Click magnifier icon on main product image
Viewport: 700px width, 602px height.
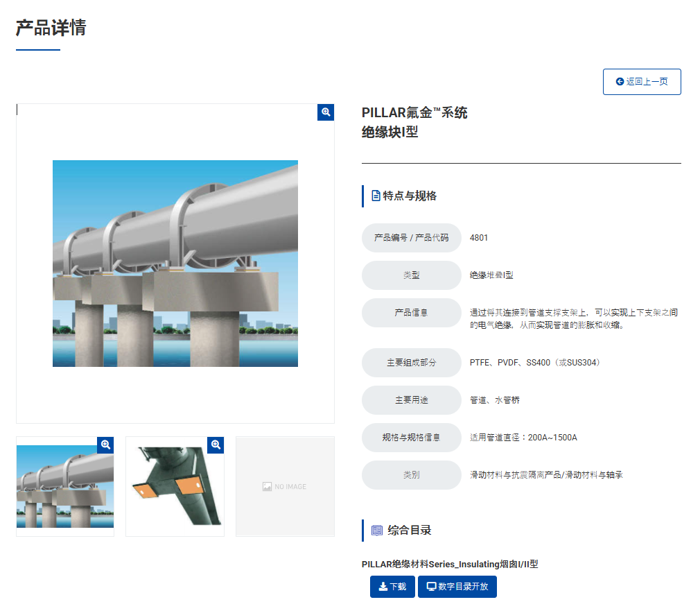[x=326, y=112]
